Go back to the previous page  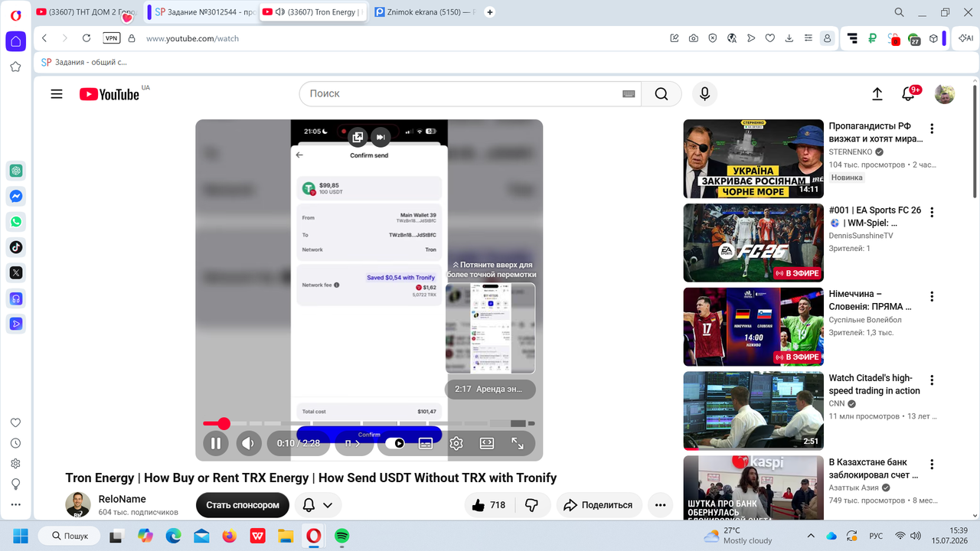(x=44, y=38)
